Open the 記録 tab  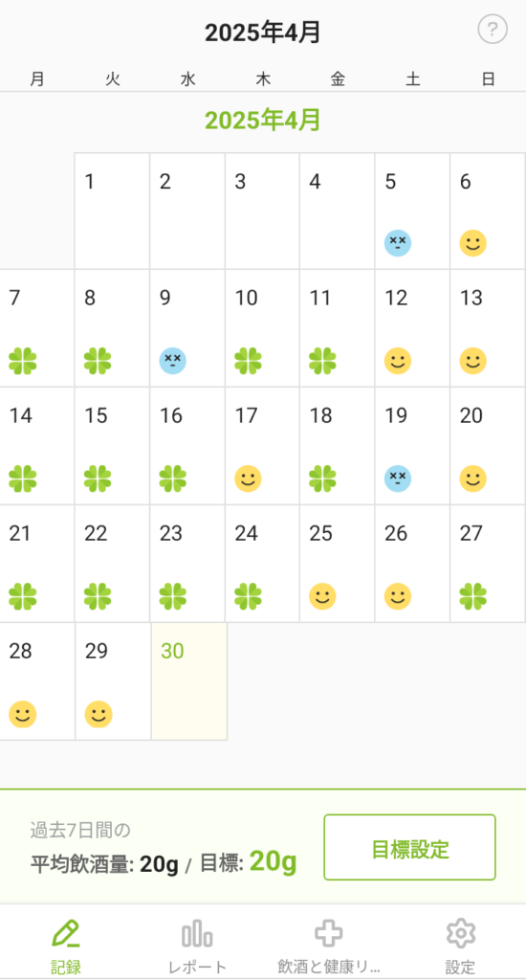[66, 947]
